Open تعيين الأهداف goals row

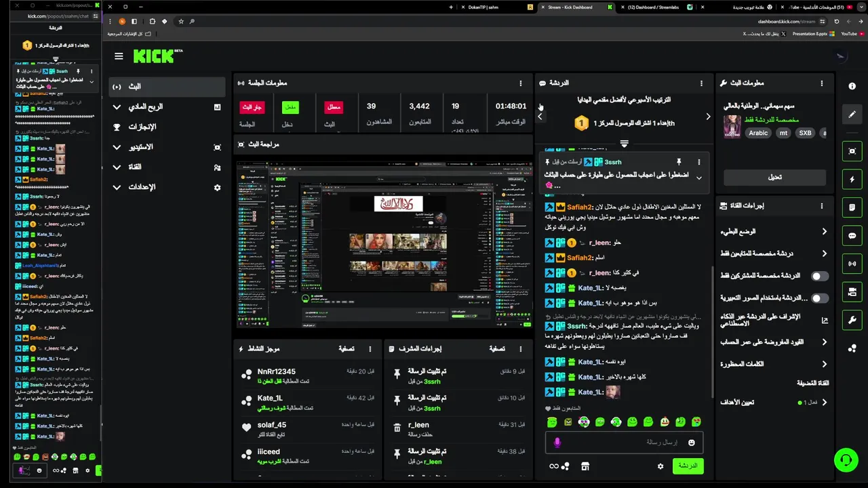point(774,403)
